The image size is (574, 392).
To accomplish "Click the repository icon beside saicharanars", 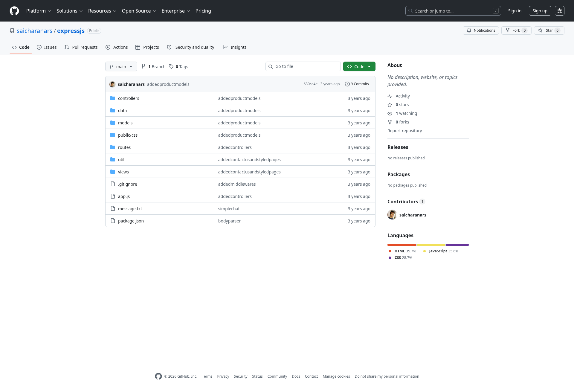I will point(12,31).
